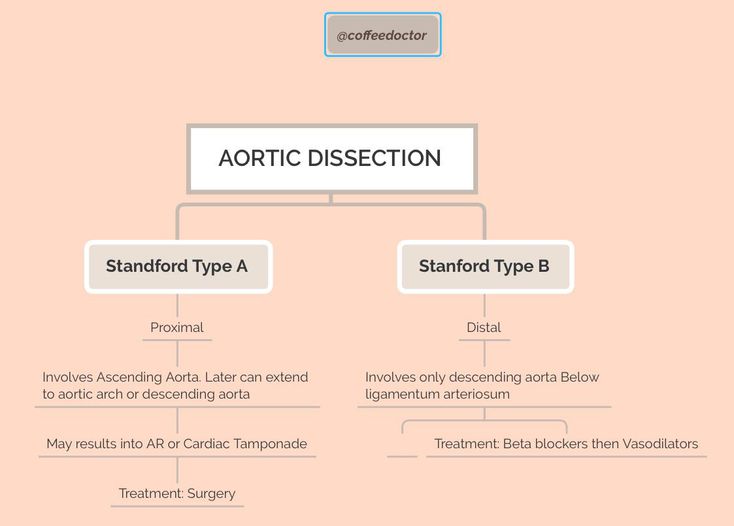Click the Standford Type A node
Screen dimensions: 734x526
[x=177, y=267]
